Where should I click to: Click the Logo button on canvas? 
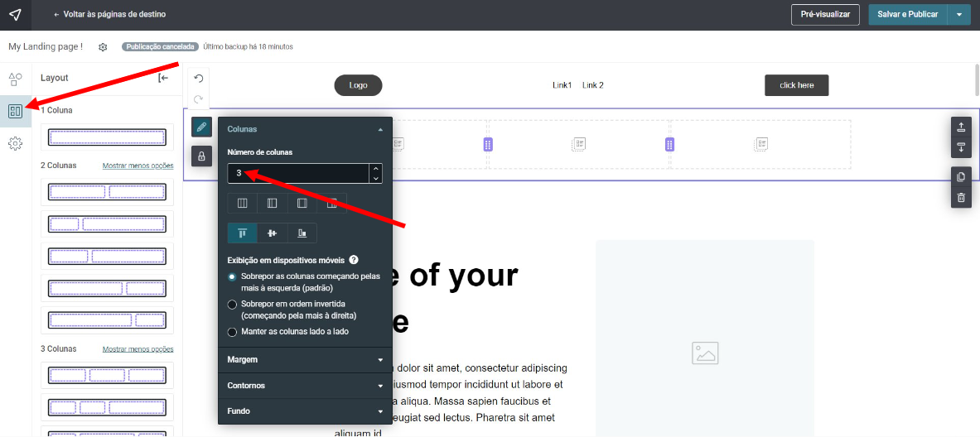click(x=358, y=85)
